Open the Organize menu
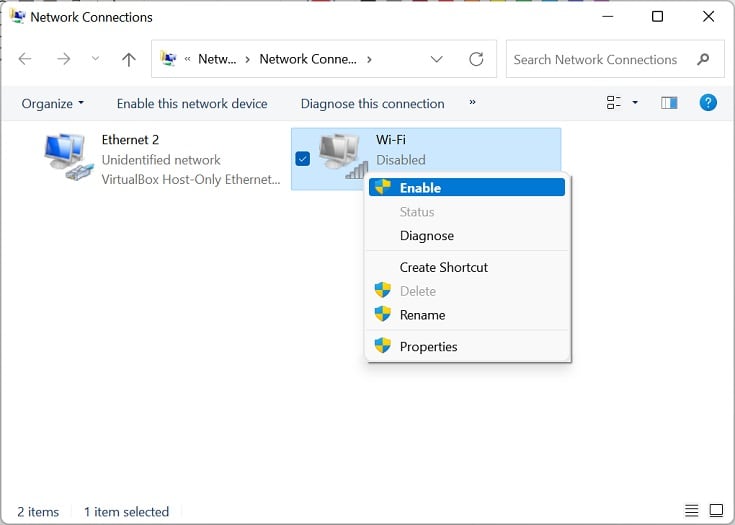This screenshot has height=525, width=735. click(52, 103)
